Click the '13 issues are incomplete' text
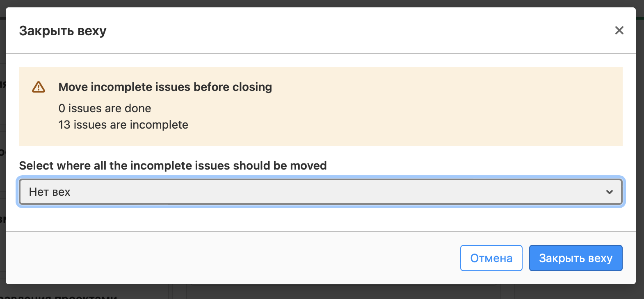The image size is (644, 299). click(x=123, y=125)
